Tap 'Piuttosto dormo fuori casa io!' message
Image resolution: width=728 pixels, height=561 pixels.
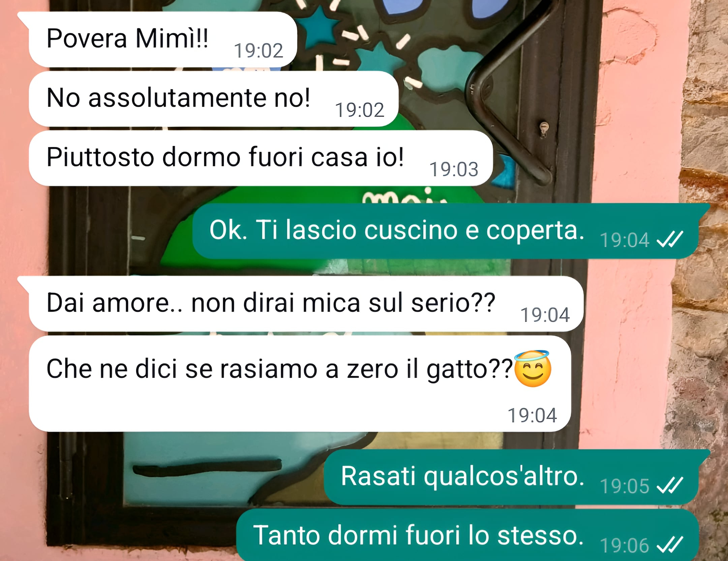click(x=261, y=158)
